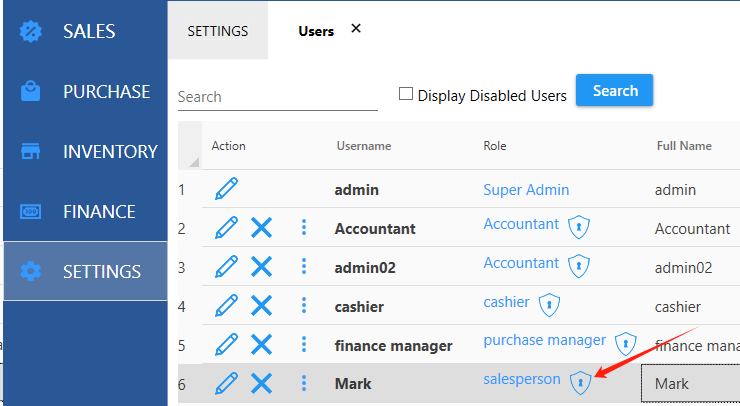This screenshot has height=406, width=740.
Task: Close the Users tab
Action: pos(356,29)
